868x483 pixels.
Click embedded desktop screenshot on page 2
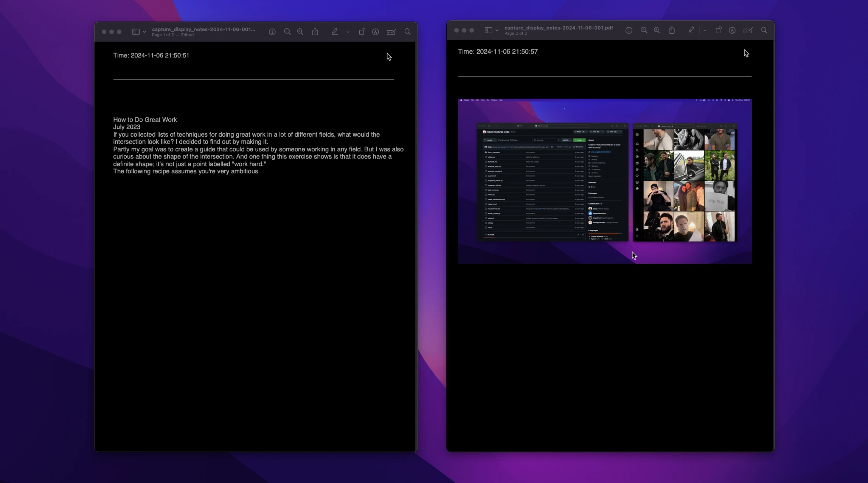605,181
